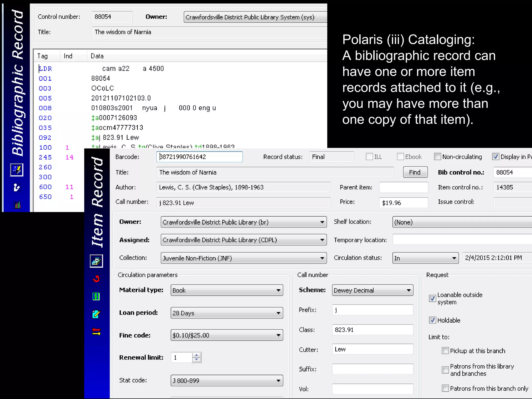The height and width of the screenshot is (399, 532).
Task: Open the Material type dropdown
Action: coord(227,290)
